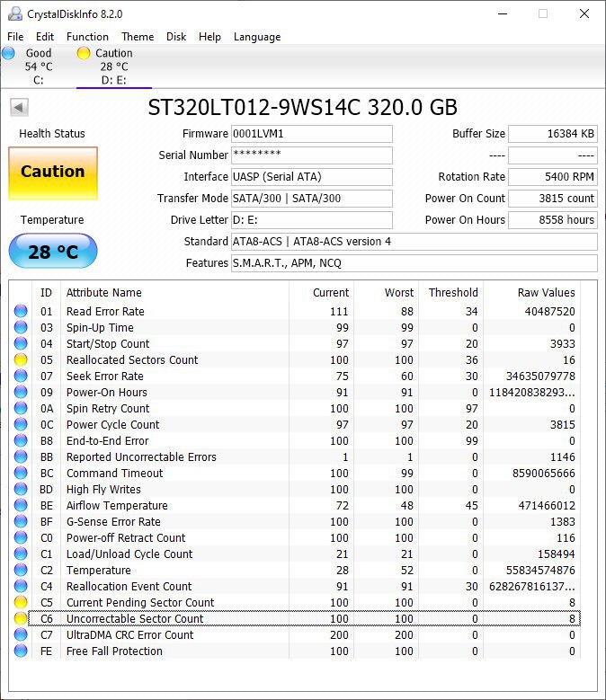Click the Power On Count 3815 count field
Image resolution: width=606 pixels, height=700 pixels.
(x=553, y=199)
